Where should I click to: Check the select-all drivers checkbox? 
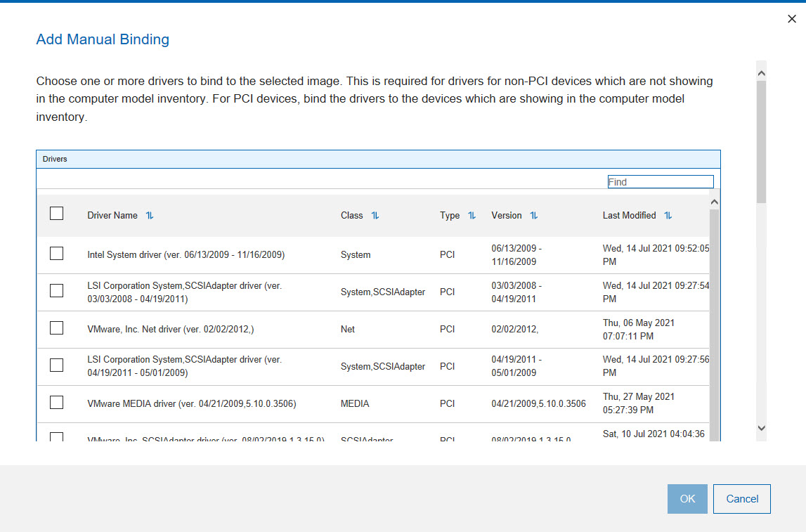57,214
